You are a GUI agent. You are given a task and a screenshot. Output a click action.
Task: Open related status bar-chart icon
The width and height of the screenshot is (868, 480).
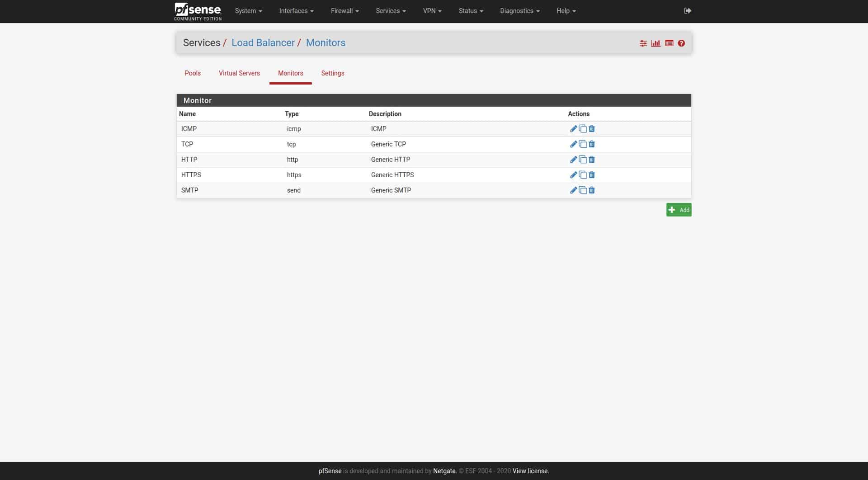click(656, 43)
